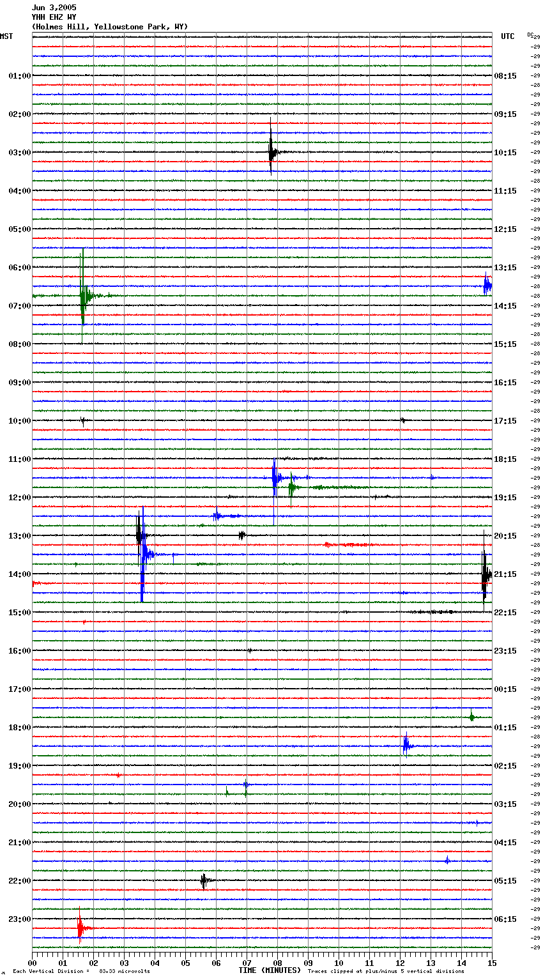Click the "UTC" axis label
The height and width of the screenshot is (980, 543).
(x=507, y=36)
